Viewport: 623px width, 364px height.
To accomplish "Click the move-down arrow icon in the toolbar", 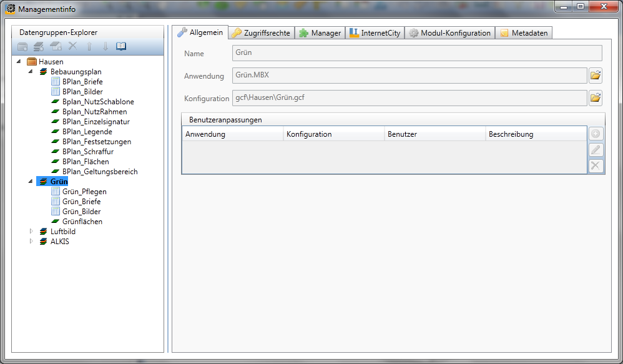I will (x=106, y=46).
